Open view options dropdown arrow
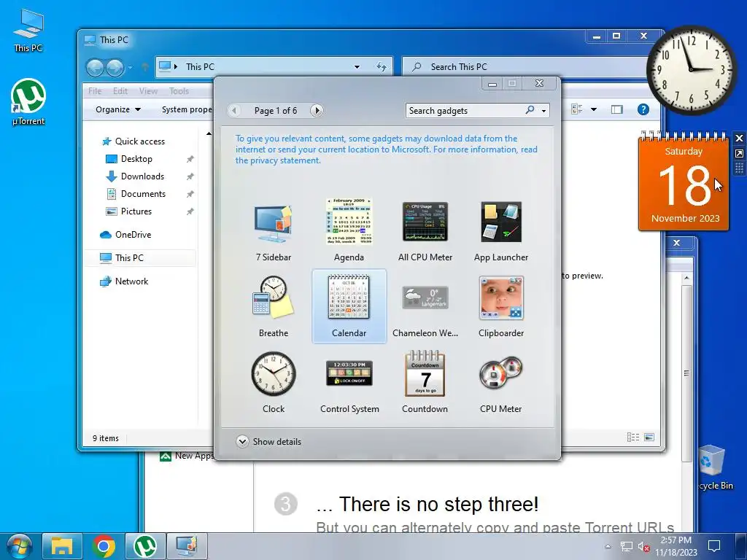 click(594, 109)
